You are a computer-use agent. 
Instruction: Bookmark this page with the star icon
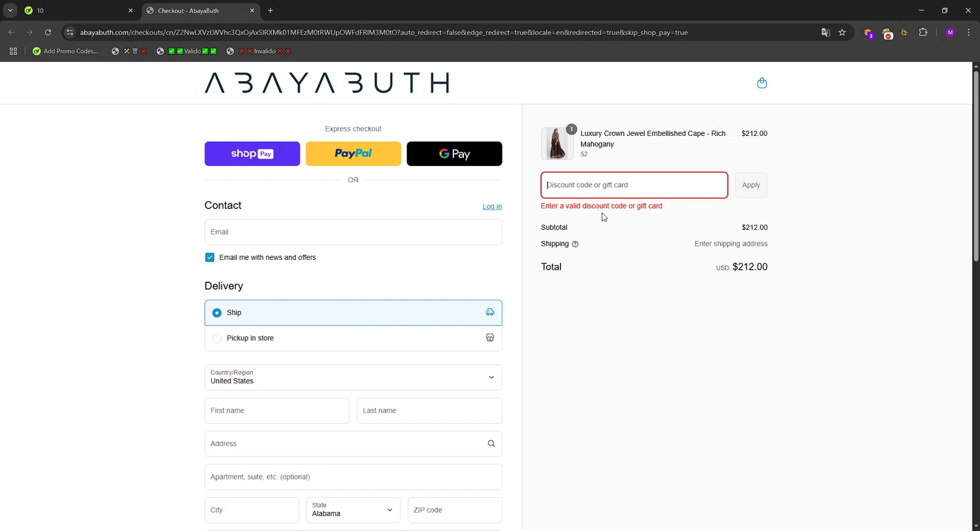coord(842,32)
